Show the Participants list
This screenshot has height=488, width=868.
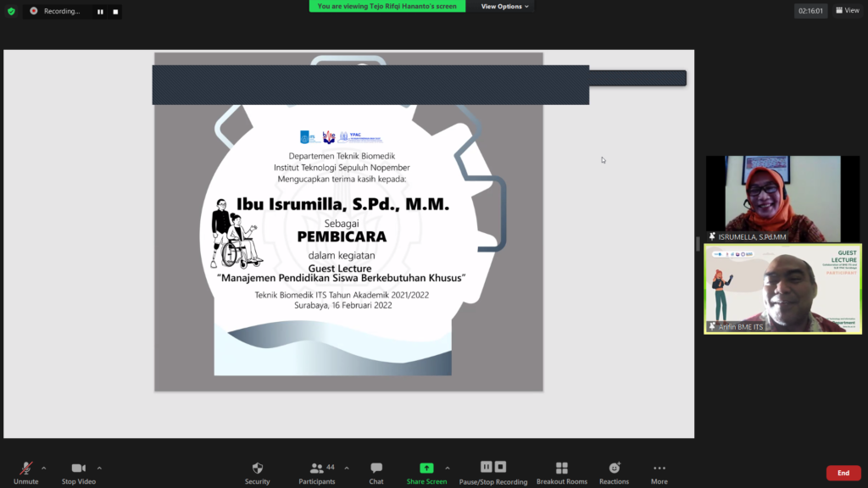pyautogui.click(x=317, y=469)
